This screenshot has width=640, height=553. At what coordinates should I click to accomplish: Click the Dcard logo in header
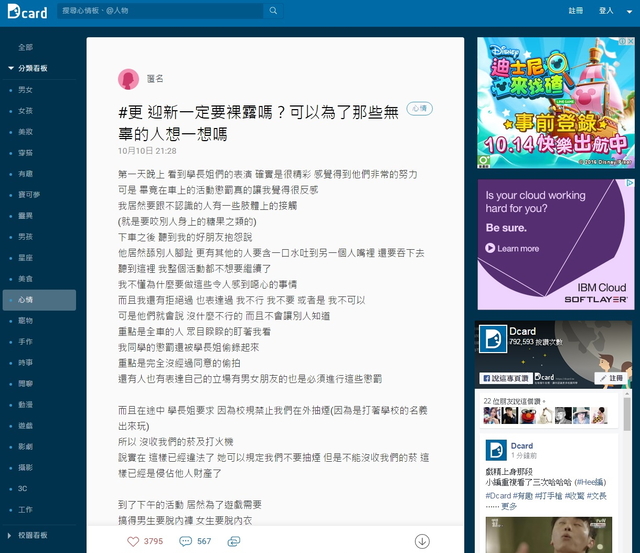tap(26, 11)
